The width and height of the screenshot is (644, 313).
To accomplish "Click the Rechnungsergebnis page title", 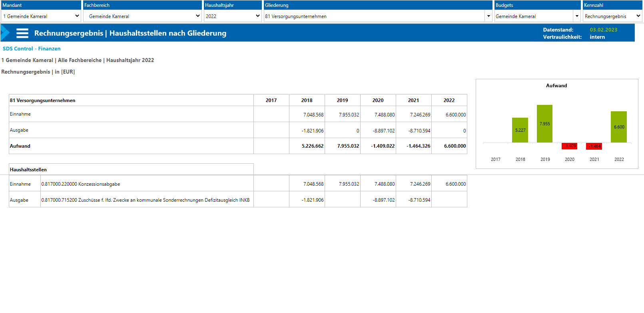I will pos(130,33).
